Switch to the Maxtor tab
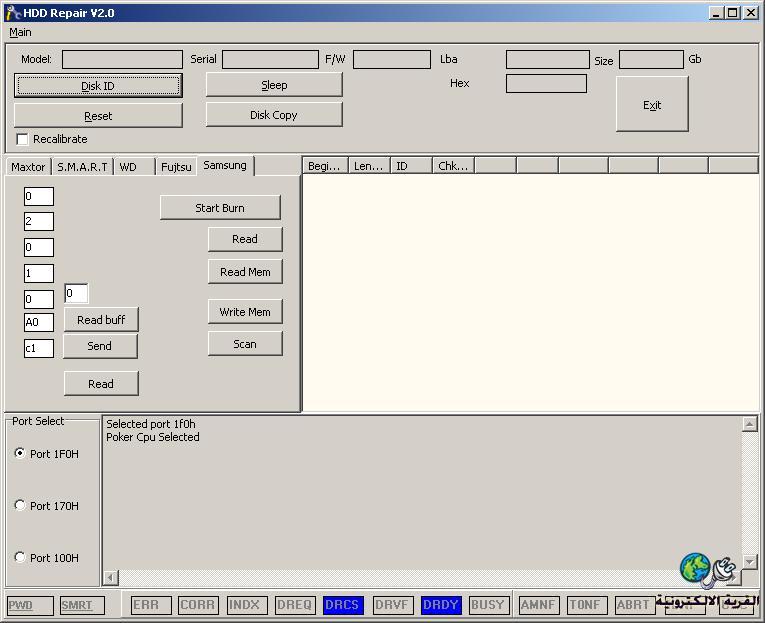Screen dimensions: 765x623 pos(28,167)
